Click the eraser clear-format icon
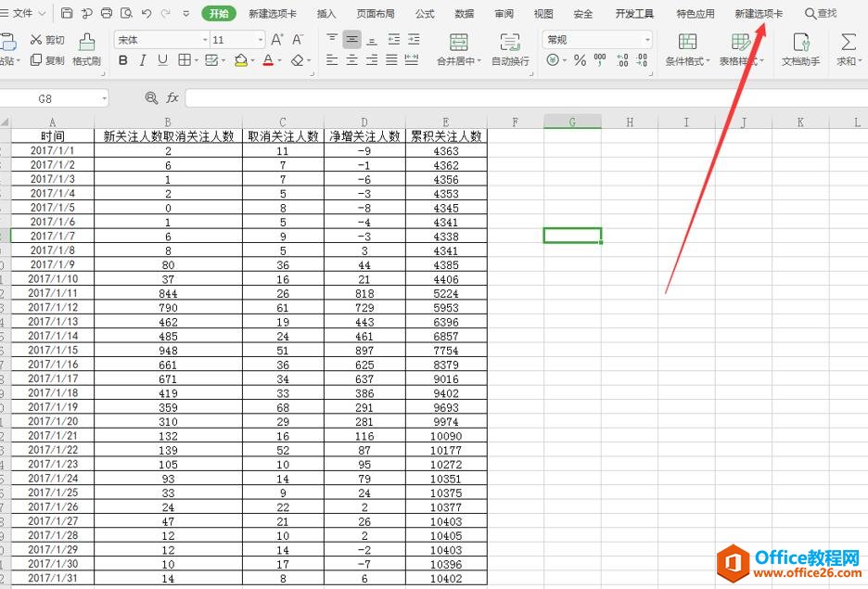 (x=298, y=60)
